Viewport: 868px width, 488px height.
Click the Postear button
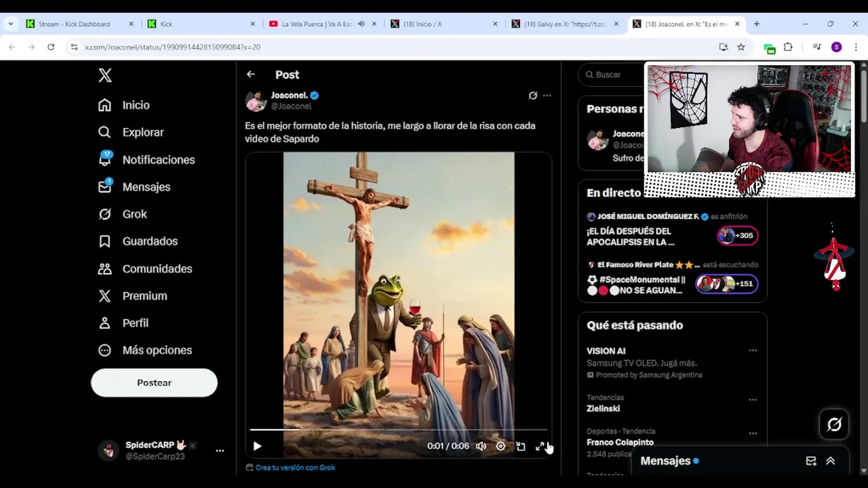click(154, 383)
